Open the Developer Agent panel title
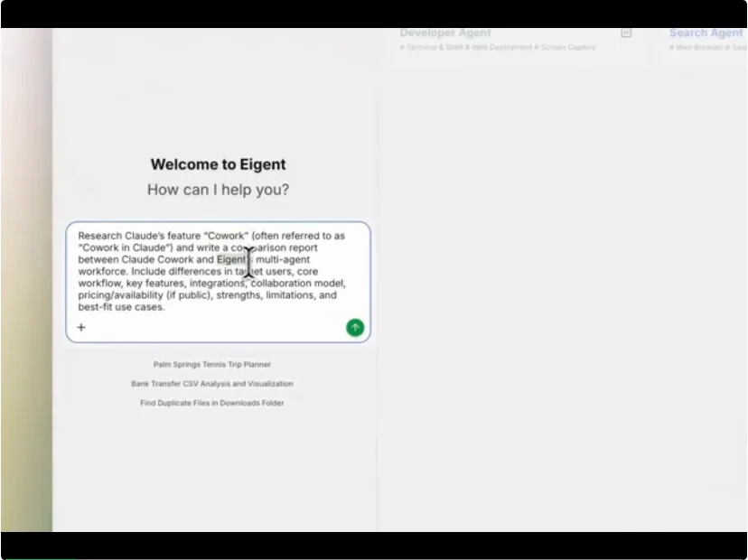This screenshot has width=748, height=560. point(445,33)
